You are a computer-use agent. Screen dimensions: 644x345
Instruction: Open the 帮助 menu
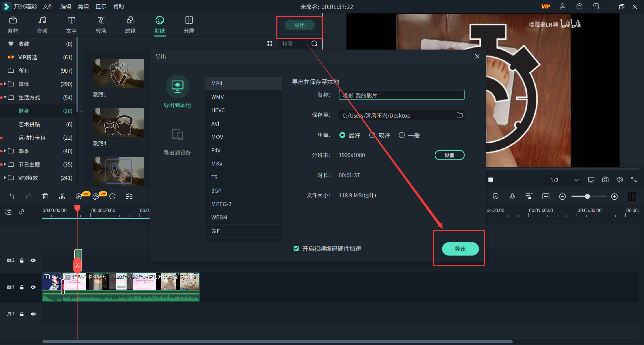tap(118, 6)
